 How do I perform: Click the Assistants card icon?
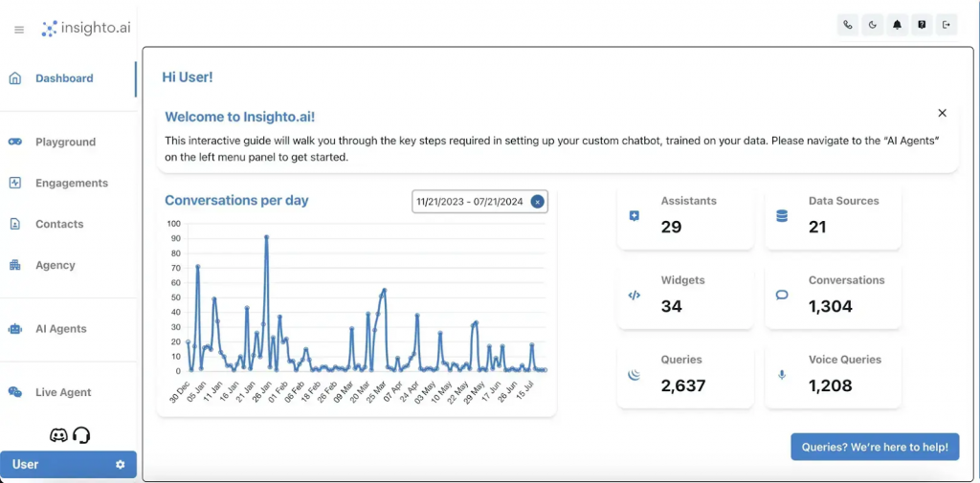click(x=634, y=216)
